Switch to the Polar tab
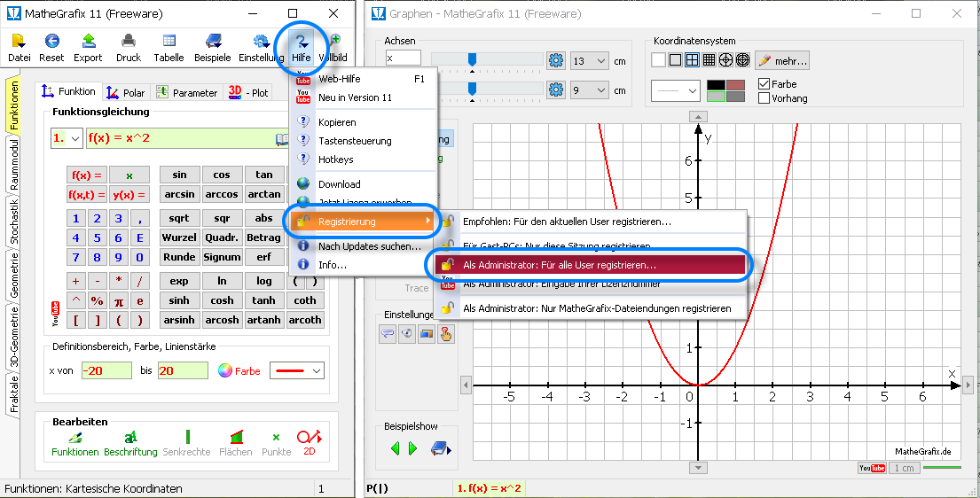The width and height of the screenshot is (980, 498). (x=126, y=92)
